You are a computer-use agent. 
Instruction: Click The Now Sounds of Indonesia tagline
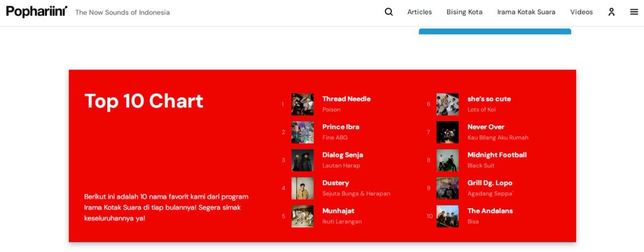coord(122,12)
